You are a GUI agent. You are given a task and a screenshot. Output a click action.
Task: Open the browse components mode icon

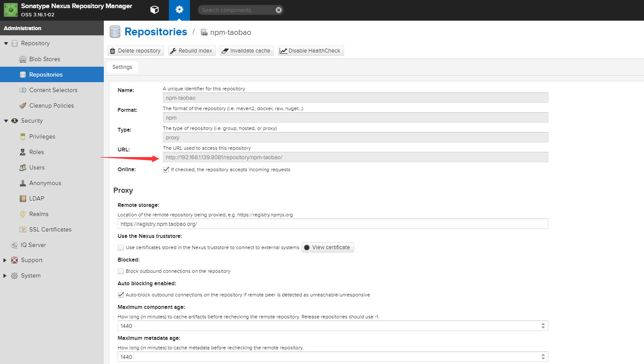(x=154, y=10)
